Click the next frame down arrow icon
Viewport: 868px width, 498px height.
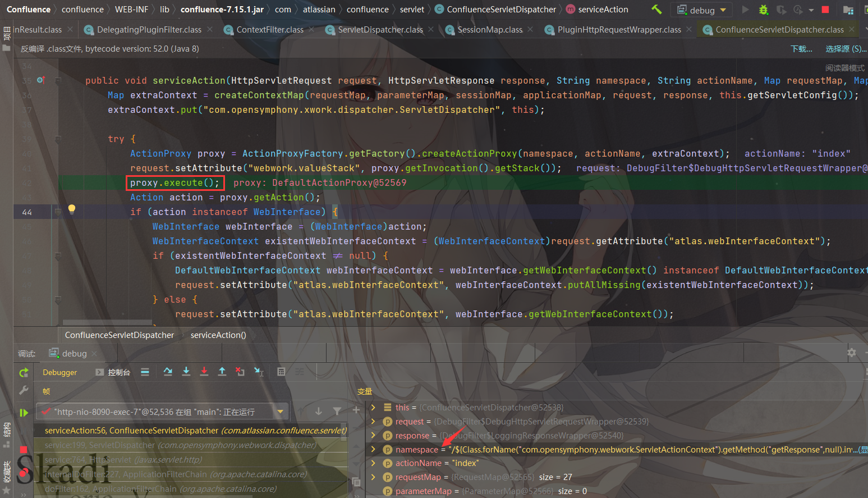[x=319, y=411]
